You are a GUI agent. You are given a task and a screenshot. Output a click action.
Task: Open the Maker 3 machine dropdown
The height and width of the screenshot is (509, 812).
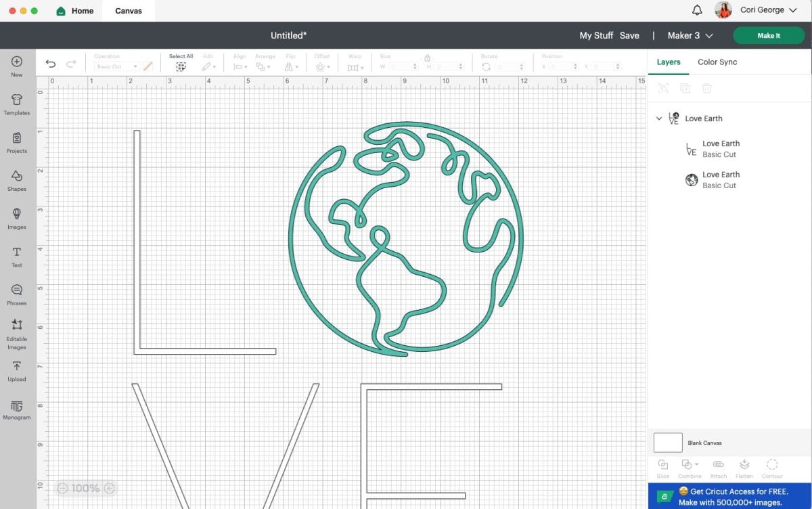click(x=690, y=36)
